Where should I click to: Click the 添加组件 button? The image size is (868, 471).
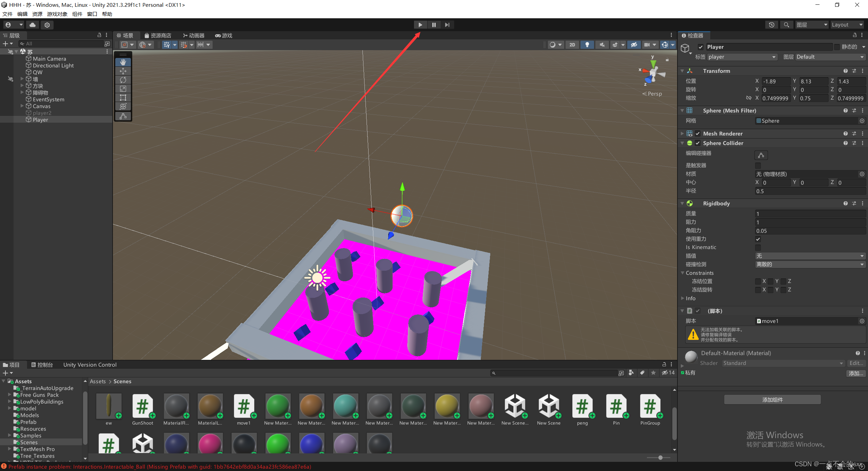coord(772,400)
